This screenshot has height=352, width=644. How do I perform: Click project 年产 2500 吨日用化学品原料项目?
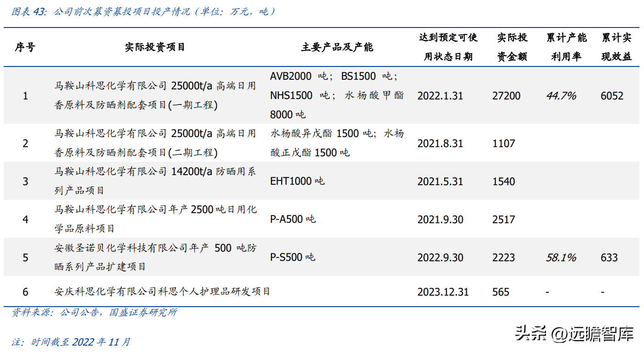[155, 219]
